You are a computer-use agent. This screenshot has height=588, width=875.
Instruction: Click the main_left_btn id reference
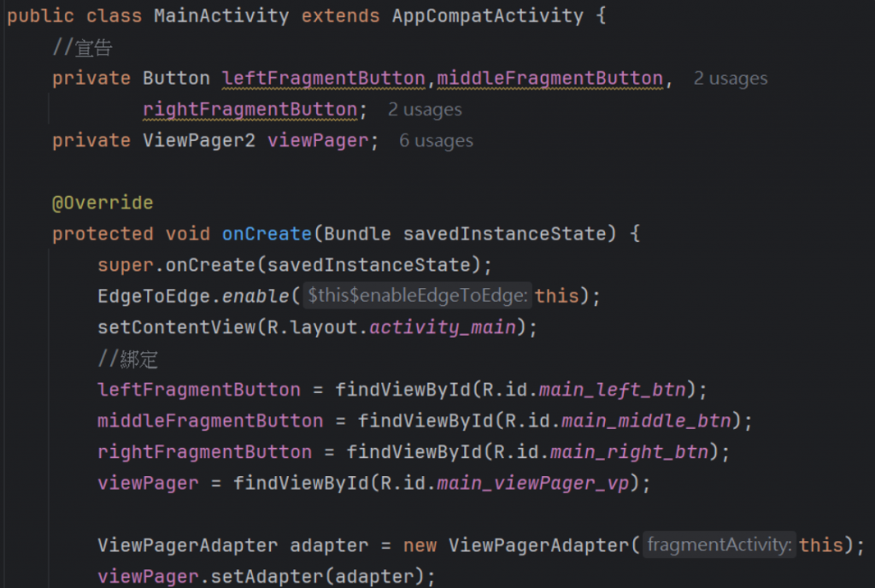pyautogui.click(x=613, y=390)
